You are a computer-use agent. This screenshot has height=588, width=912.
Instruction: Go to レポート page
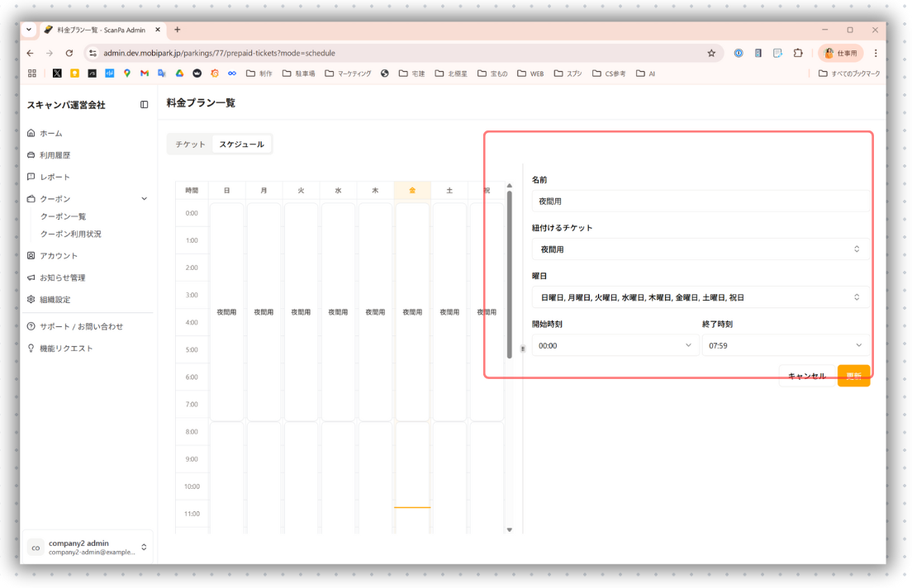(x=55, y=177)
